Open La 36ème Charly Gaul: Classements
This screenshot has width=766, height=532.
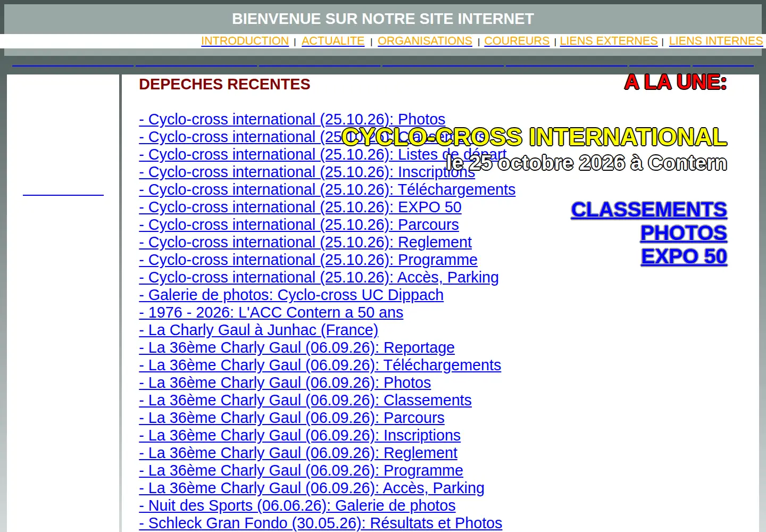click(305, 400)
